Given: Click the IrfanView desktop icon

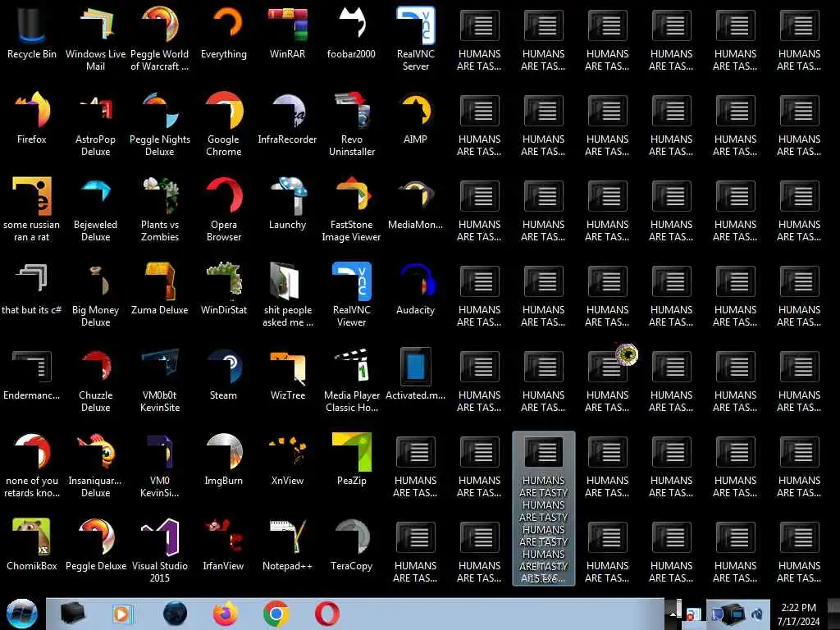Looking at the screenshot, I should pyautogui.click(x=224, y=545).
